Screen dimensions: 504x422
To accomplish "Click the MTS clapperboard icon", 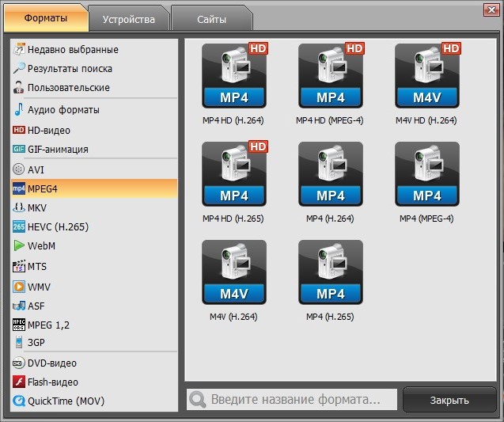I will (x=19, y=266).
